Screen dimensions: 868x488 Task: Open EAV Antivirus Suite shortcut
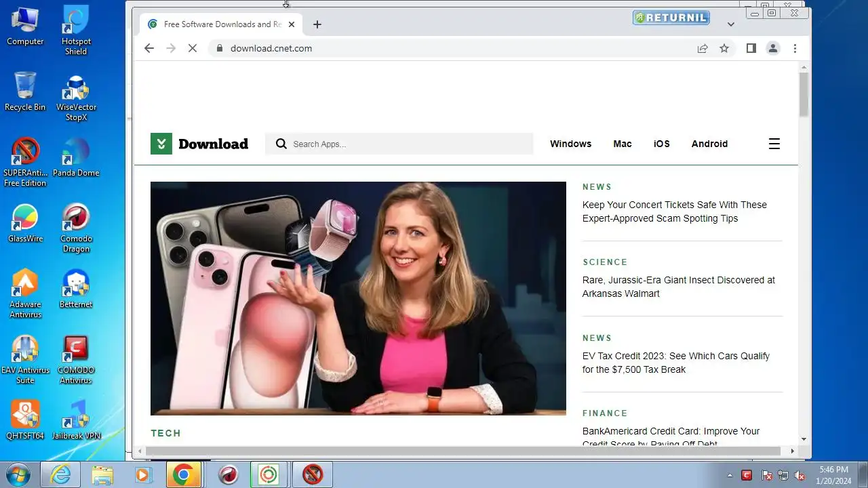(25, 359)
